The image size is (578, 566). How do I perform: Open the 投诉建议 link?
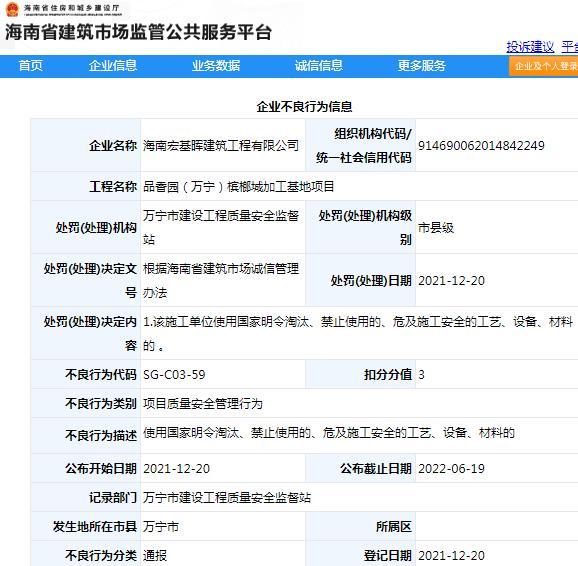point(530,47)
